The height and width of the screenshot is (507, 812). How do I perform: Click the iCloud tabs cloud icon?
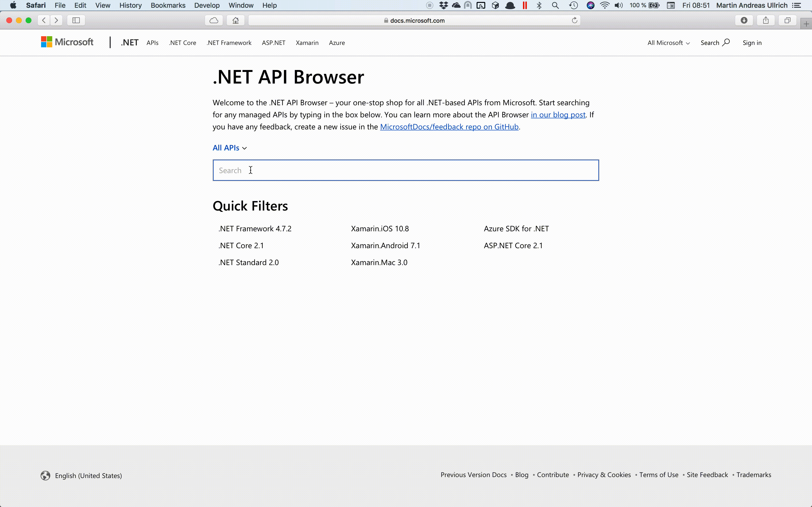point(214,21)
